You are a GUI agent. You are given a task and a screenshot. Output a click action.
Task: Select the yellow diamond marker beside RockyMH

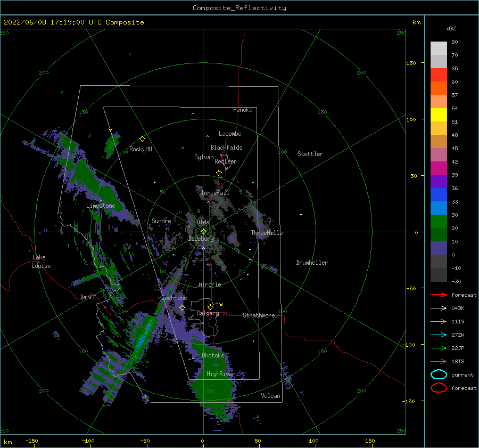click(142, 139)
